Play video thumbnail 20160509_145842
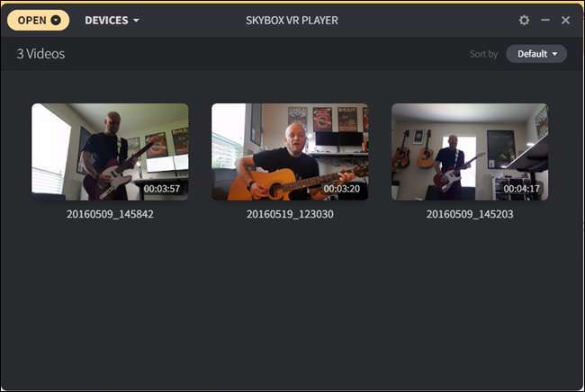Viewport: 585px width, 392px height. tap(110, 152)
